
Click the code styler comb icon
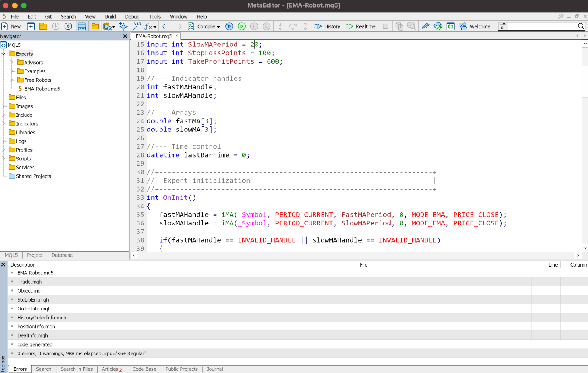coord(426,26)
